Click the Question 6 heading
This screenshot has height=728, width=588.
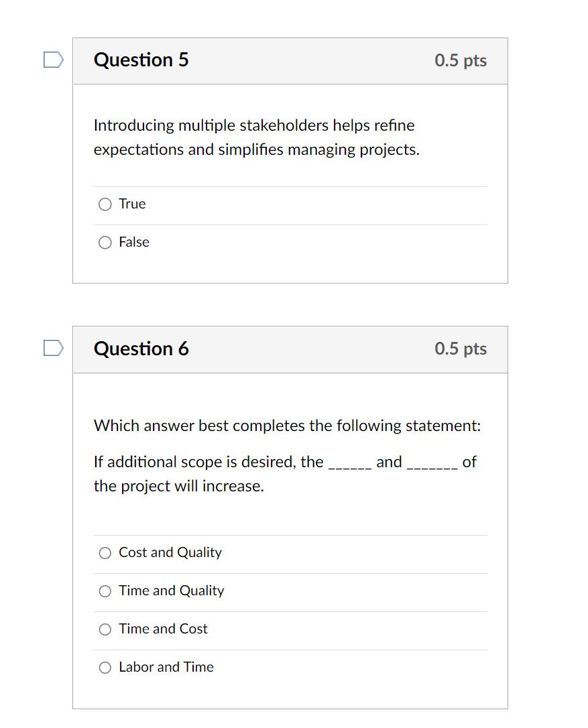pos(141,349)
